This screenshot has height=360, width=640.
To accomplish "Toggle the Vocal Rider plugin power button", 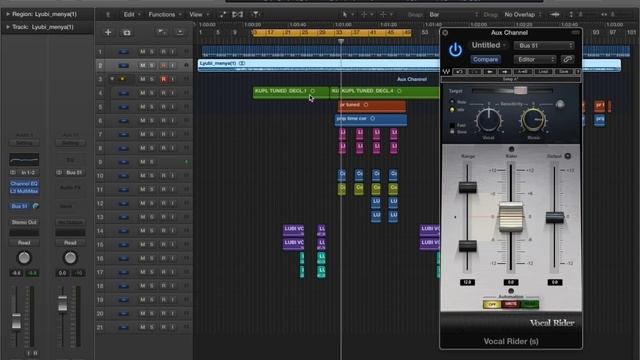I will [455, 50].
